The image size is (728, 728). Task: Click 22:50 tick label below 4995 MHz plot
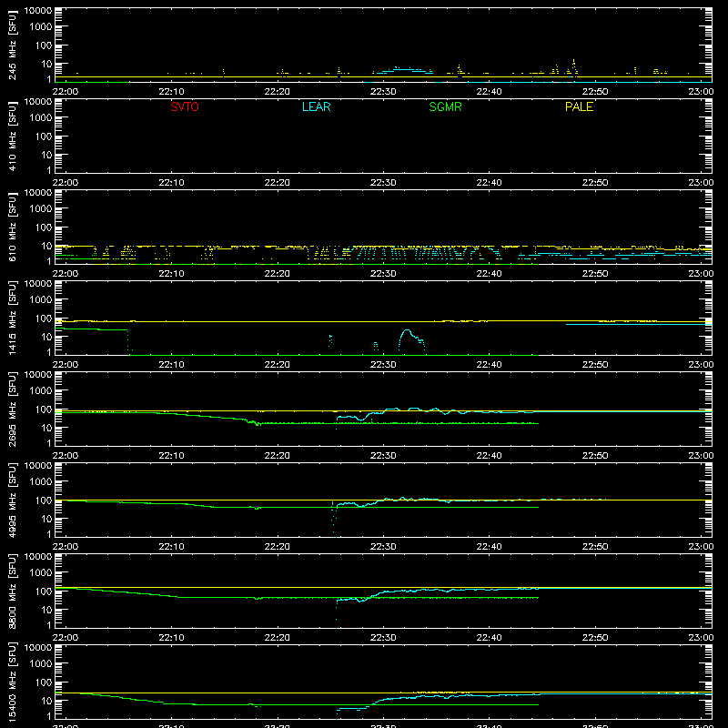click(x=595, y=547)
